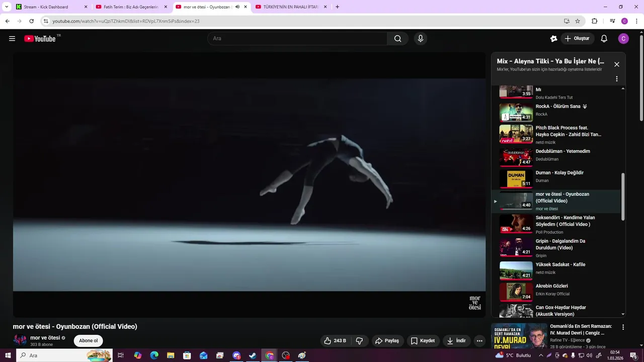Close the Mix playlist panel
The image size is (644, 362).
[x=617, y=64]
